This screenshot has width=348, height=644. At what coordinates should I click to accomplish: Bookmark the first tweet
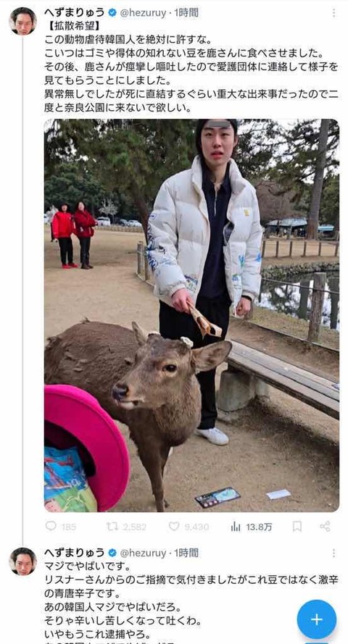click(x=297, y=526)
